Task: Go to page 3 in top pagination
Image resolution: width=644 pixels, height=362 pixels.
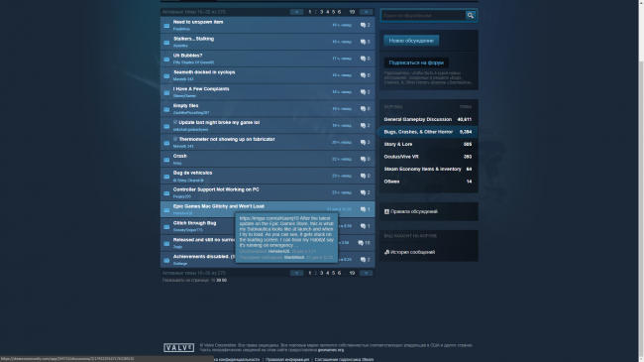Action: pyautogui.click(x=322, y=12)
